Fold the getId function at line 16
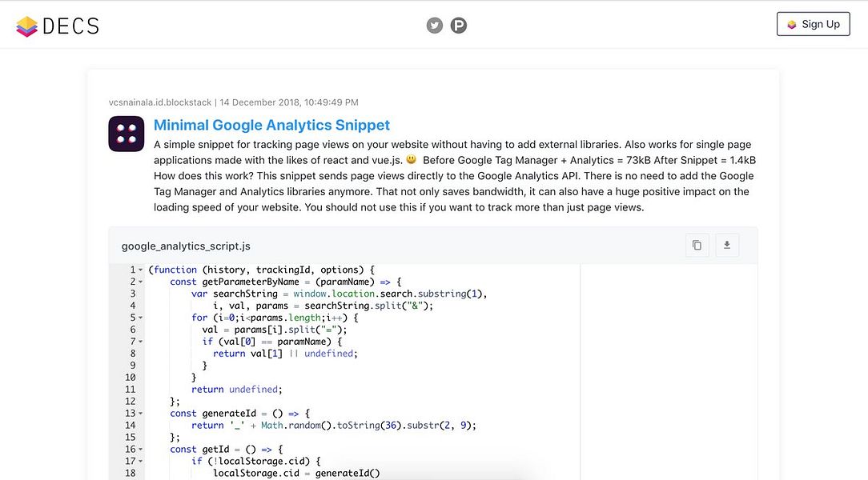Image resolution: width=868 pixels, height=480 pixels. click(141, 450)
